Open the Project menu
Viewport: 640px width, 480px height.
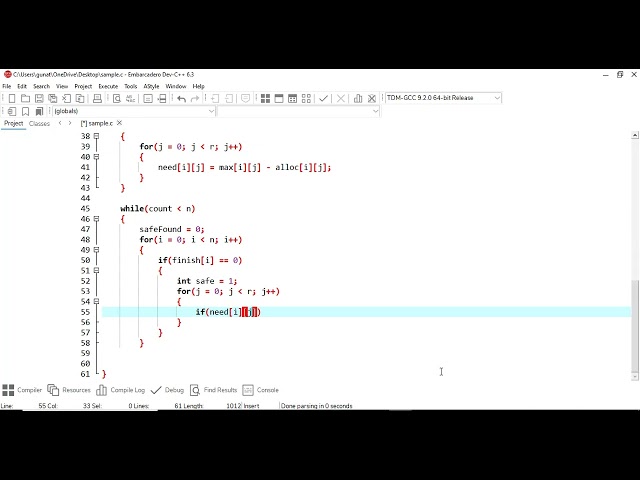coord(83,87)
